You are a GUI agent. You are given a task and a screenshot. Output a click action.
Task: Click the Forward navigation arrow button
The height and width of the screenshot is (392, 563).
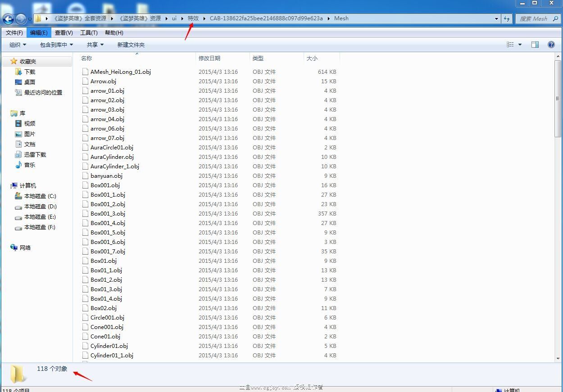pyautogui.click(x=21, y=19)
